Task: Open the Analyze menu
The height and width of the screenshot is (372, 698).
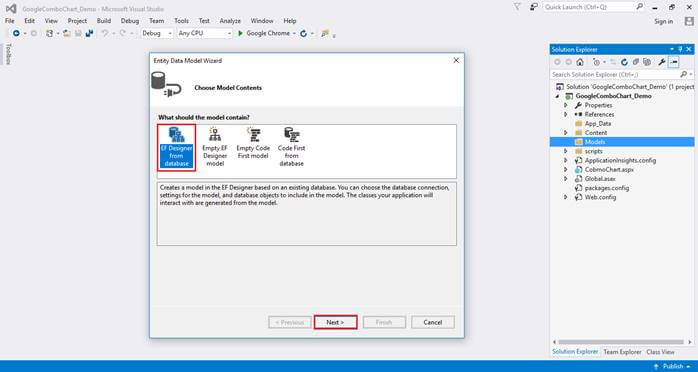Action: 230,21
